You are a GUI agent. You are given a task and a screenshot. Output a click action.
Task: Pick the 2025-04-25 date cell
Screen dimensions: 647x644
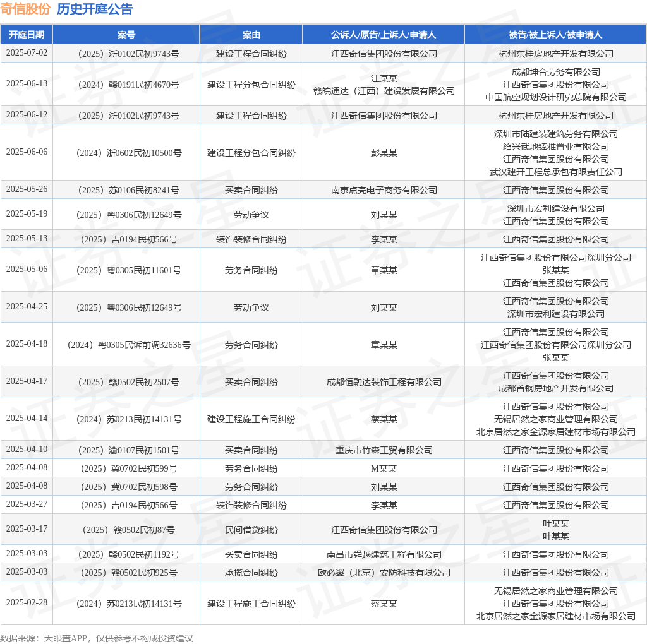(27, 306)
